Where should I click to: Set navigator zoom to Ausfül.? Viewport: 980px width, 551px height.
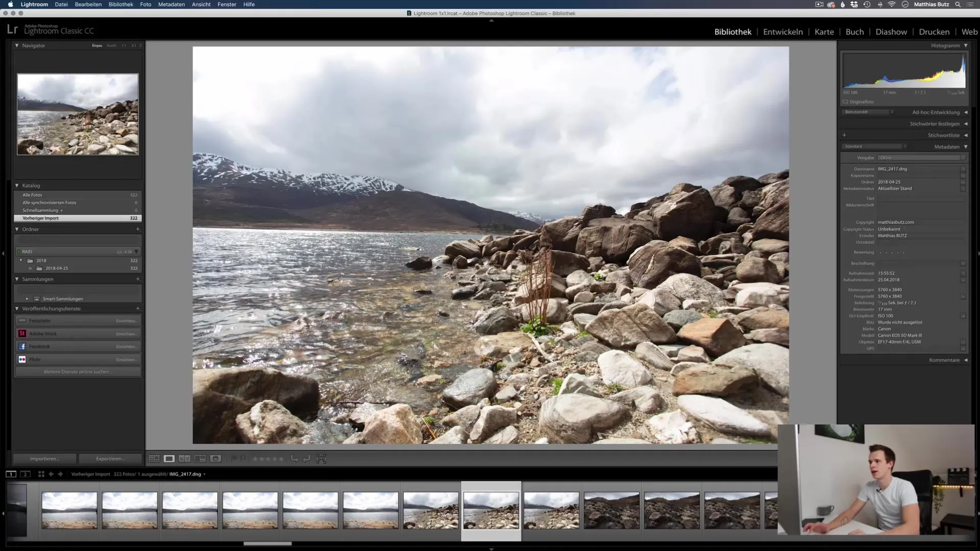[x=111, y=45]
